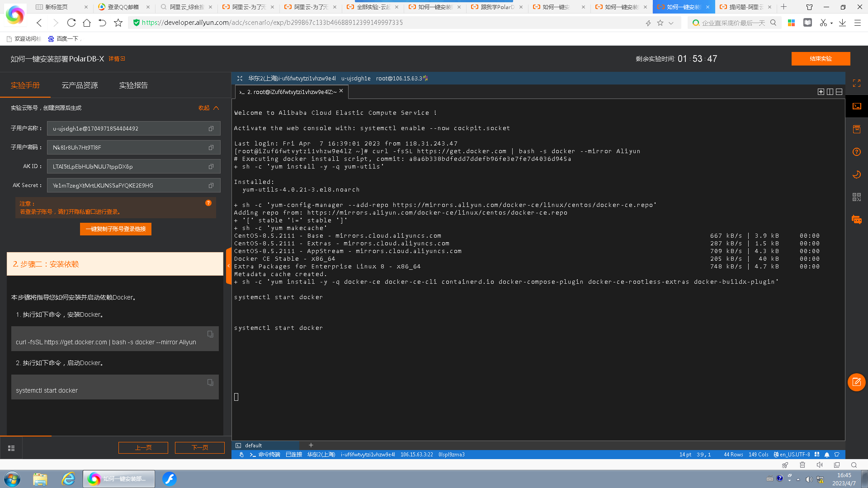Click the 结束实验 button
Image resolution: width=868 pixels, height=488 pixels.
click(x=821, y=59)
